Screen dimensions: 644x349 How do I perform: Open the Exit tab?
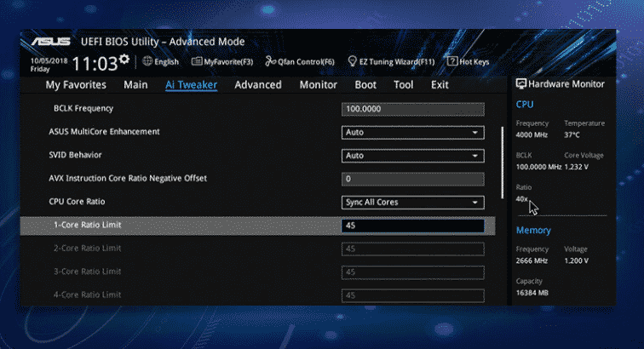pos(440,84)
